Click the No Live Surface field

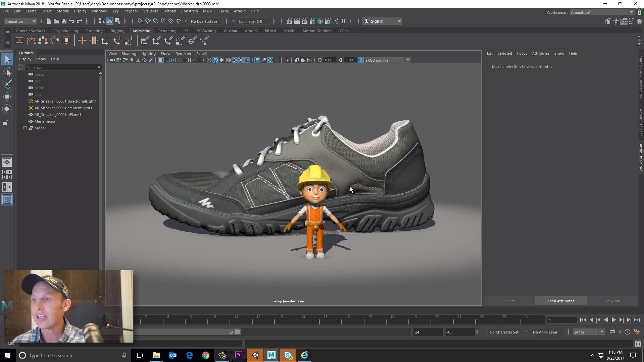pyautogui.click(x=206, y=21)
